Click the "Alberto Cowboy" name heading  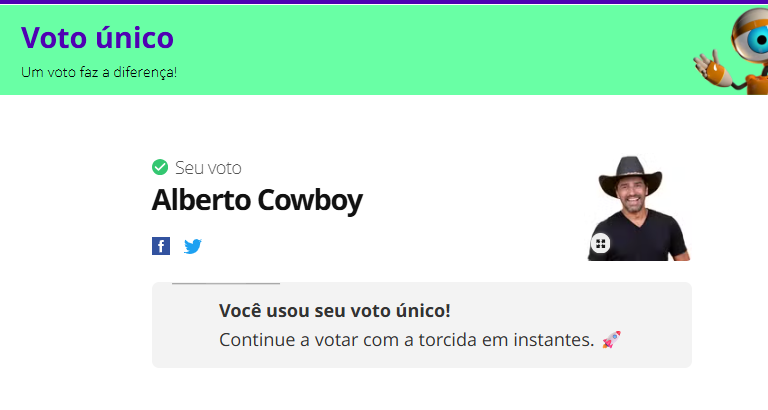(256, 200)
